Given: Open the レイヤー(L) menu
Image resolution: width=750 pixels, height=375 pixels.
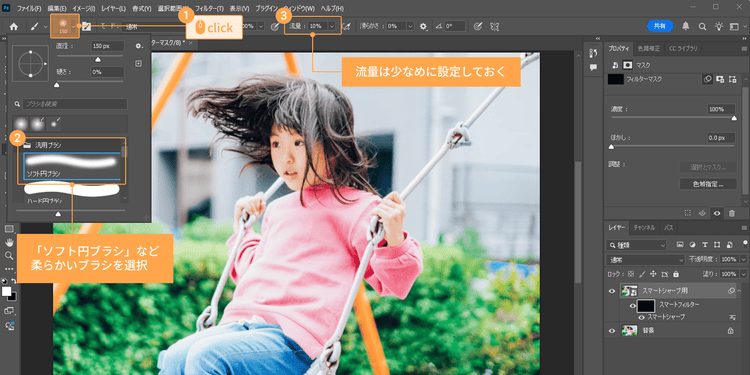Looking at the screenshot, I should (x=113, y=9).
